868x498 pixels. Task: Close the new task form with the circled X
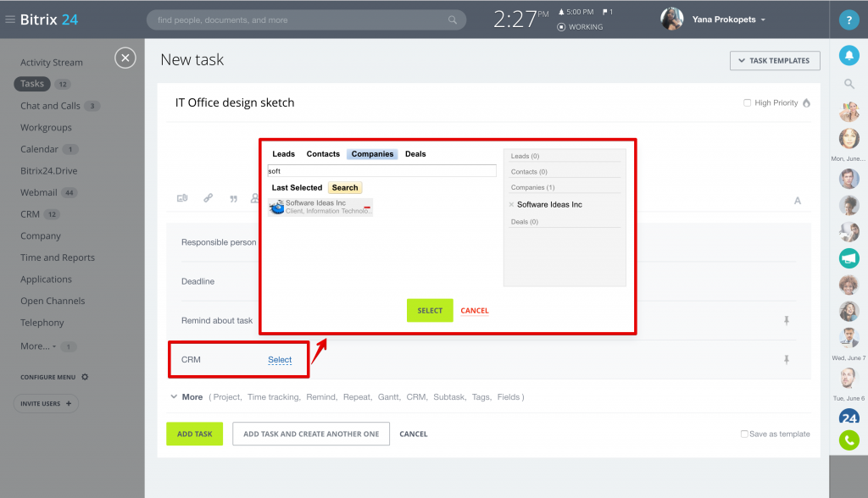(x=125, y=58)
